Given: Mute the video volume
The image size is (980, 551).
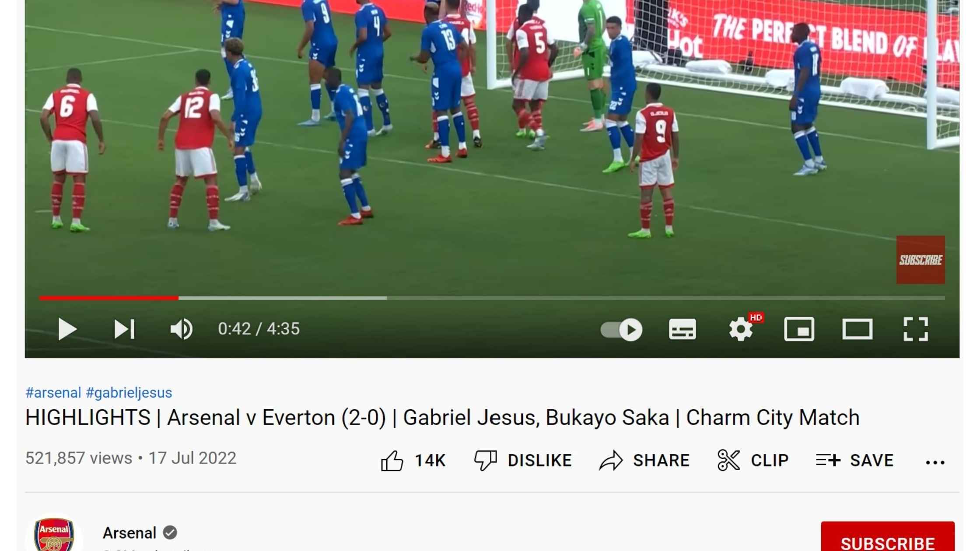Looking at the screenshot, I should [x=181, y=329].
